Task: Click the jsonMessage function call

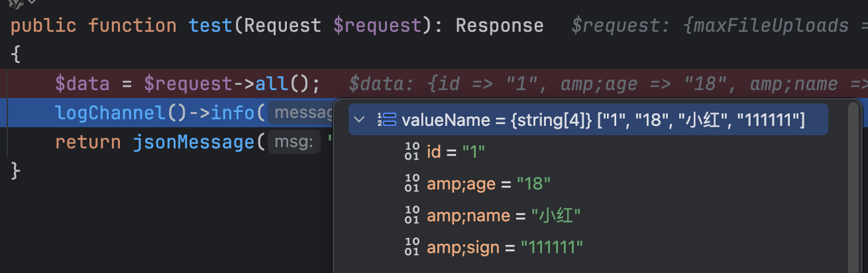Action: point(193,142)
